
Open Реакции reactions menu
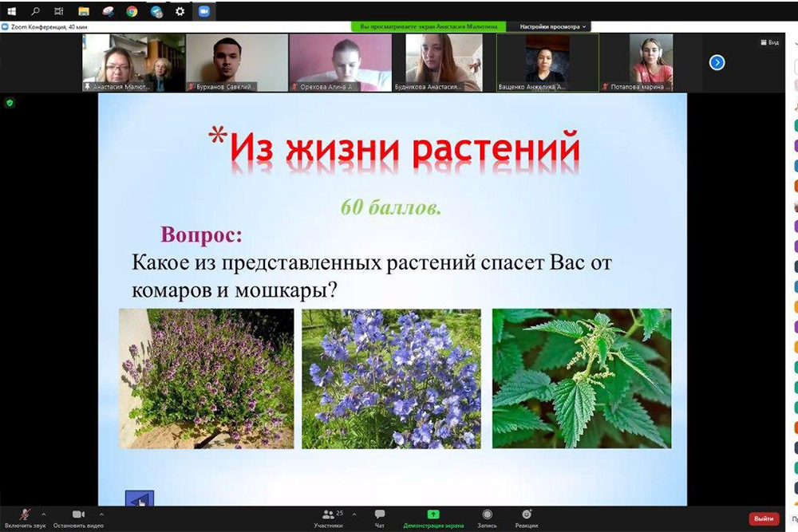[526, 515]
